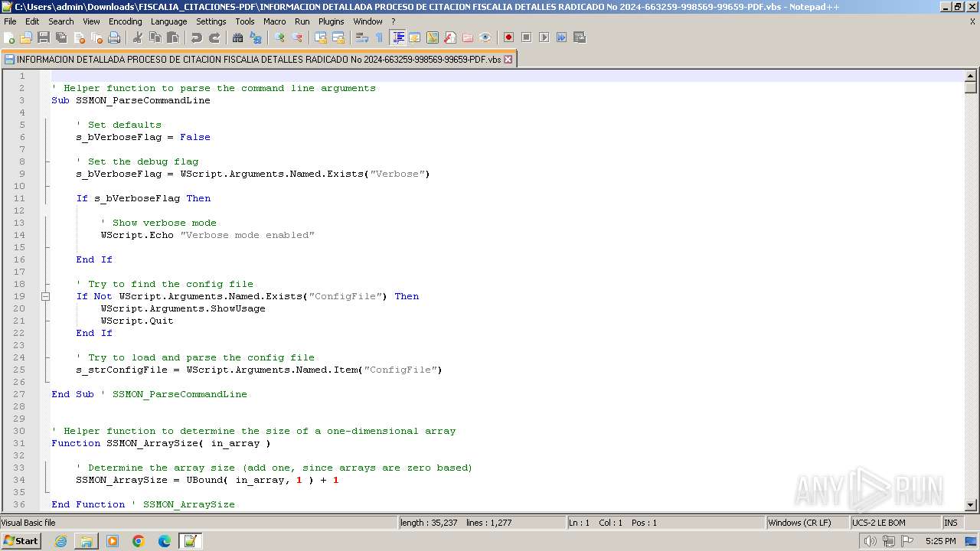
Task: Toggle word wrap in toolbar
Action: click(362, 37)
